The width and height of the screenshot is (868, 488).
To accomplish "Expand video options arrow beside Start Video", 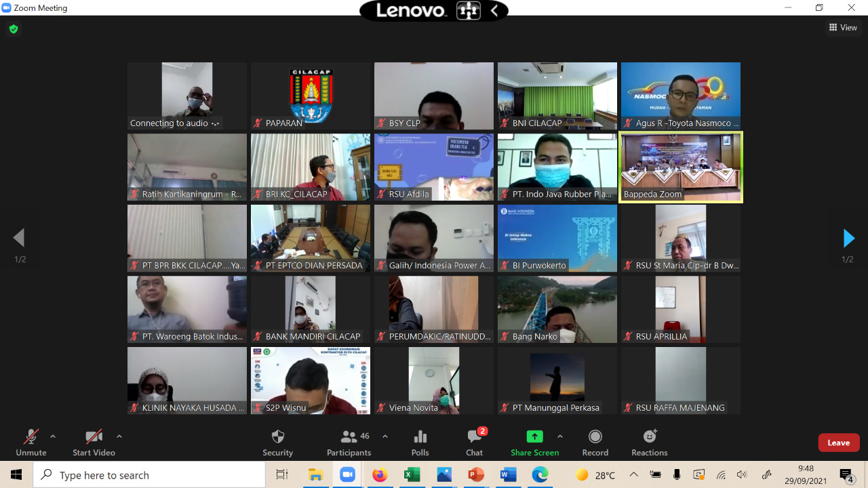I will tap(119, 436).
